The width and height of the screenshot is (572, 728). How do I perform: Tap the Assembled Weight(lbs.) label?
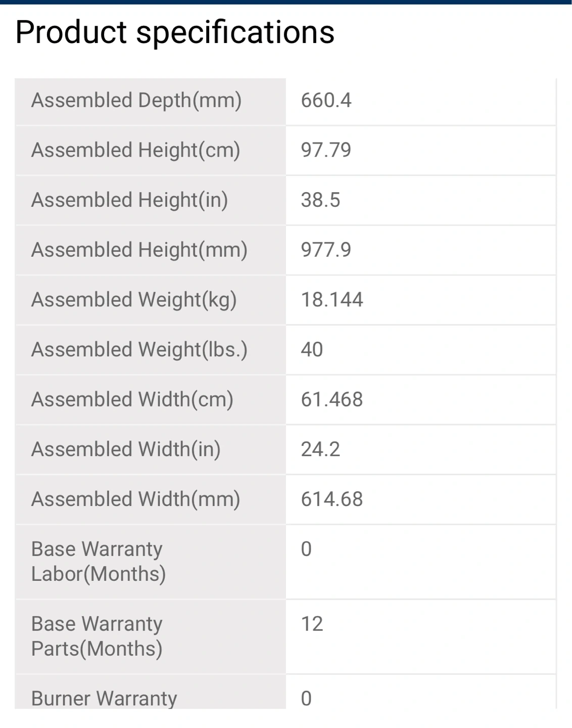tap(139, 349)
